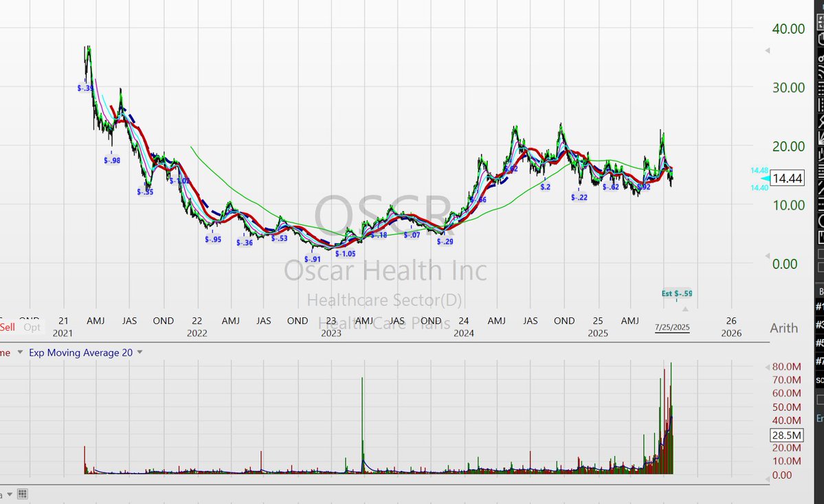This screenshot has height=504, width=824.
Task: Open the dropdown arrow left of Exp Moving Average
Action: click(x=20, y=352)
